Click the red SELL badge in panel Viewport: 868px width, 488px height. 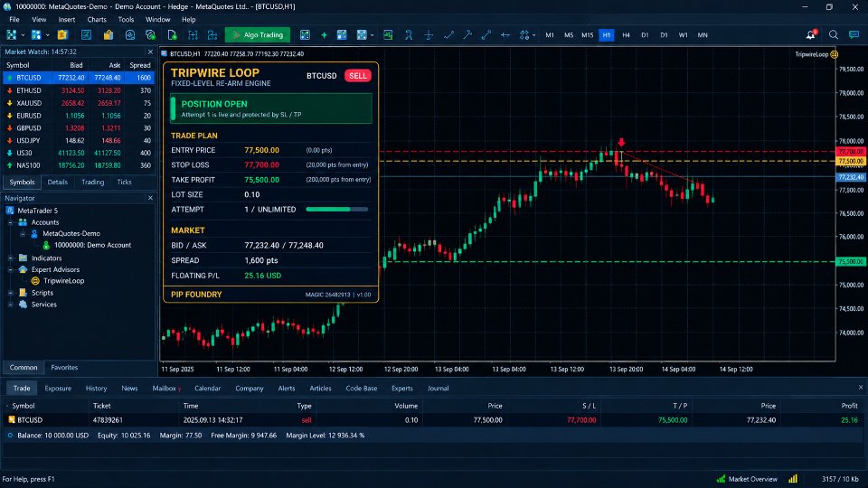coord(358,76)
